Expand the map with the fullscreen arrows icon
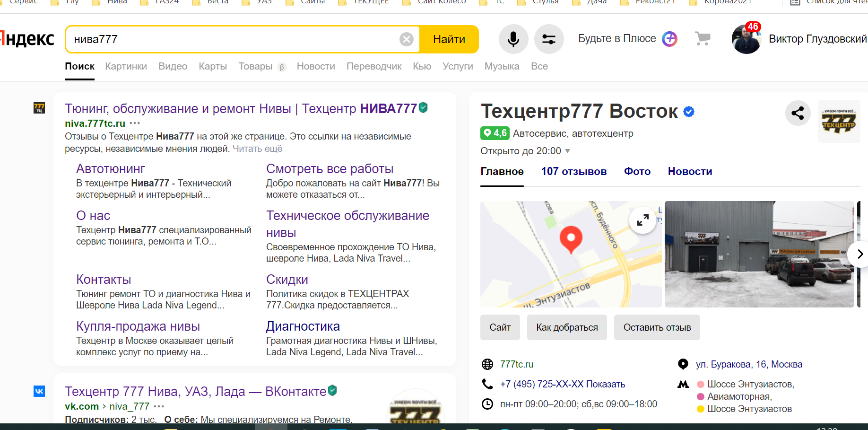This screenshot has width=868, height=430. point(642,220)
